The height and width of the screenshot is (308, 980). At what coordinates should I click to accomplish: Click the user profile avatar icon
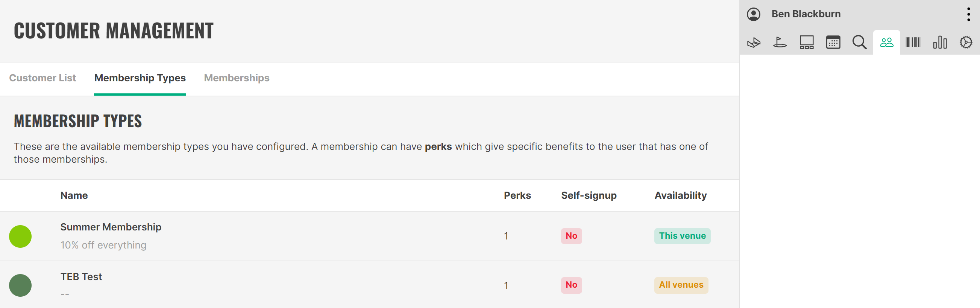[x=753, y=14]
